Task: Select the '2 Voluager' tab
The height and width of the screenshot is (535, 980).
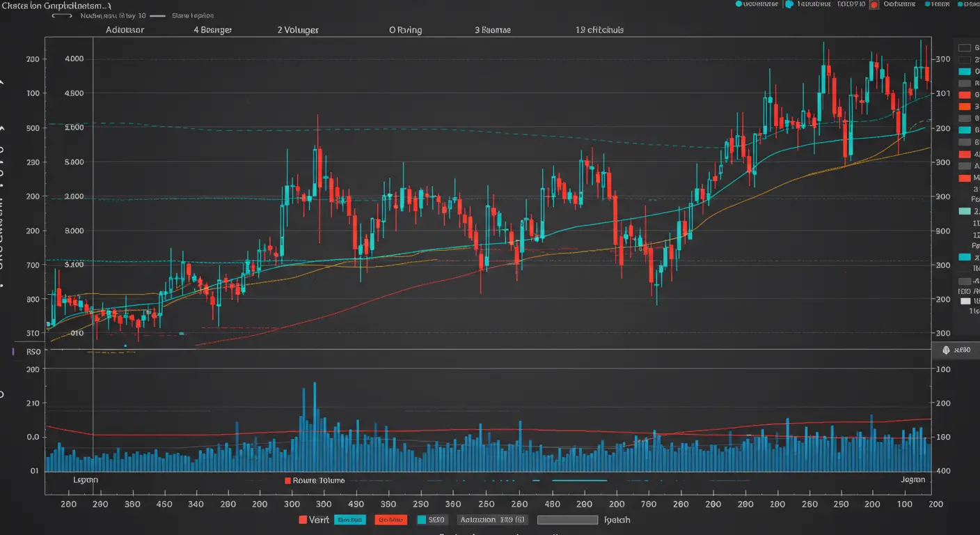Action: pos(298,31)
